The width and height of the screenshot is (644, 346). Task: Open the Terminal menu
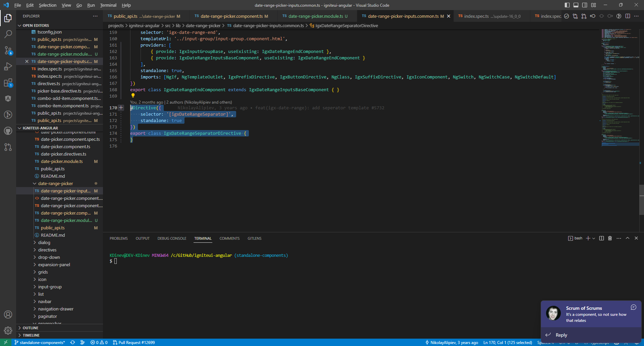tap(108, 5)
